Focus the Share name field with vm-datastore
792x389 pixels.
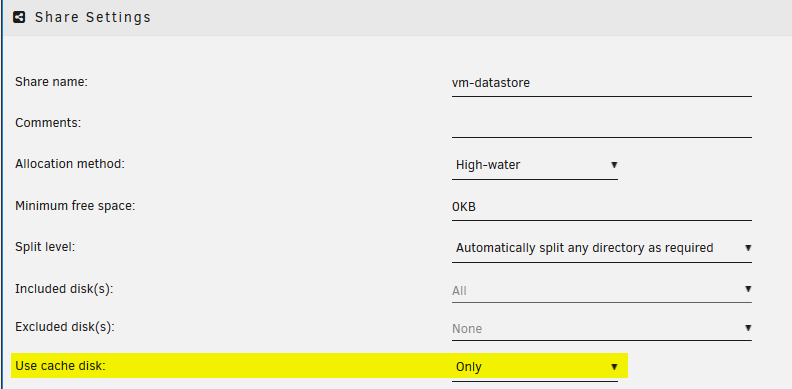602,83
